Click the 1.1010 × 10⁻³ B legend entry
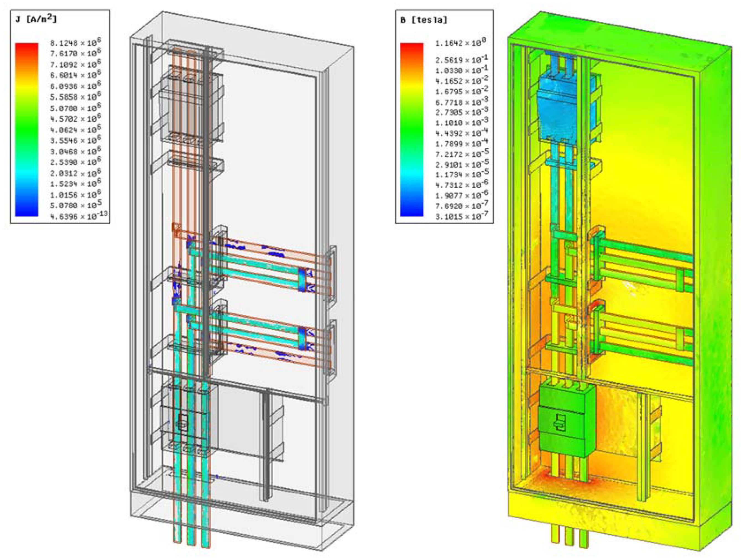The height and width of the screenshot is (560, 741). (x=462, y=122)
